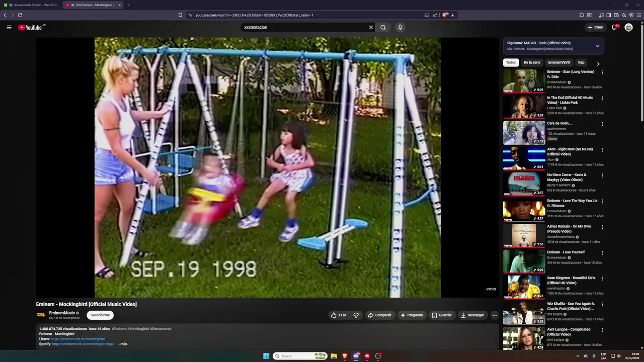644x362 pixels.
Task: Open Windows Start menu
Action: click(266, 356)
